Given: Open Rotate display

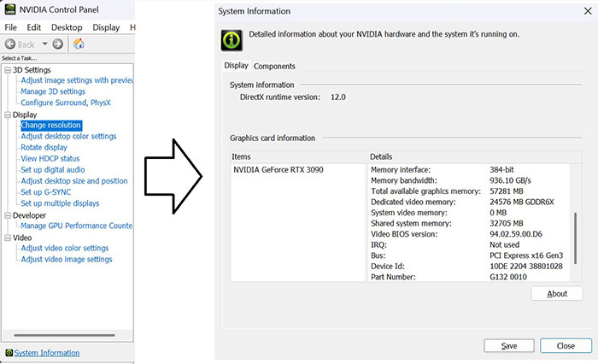Looking at the screenshot, I should pos(44,147).
